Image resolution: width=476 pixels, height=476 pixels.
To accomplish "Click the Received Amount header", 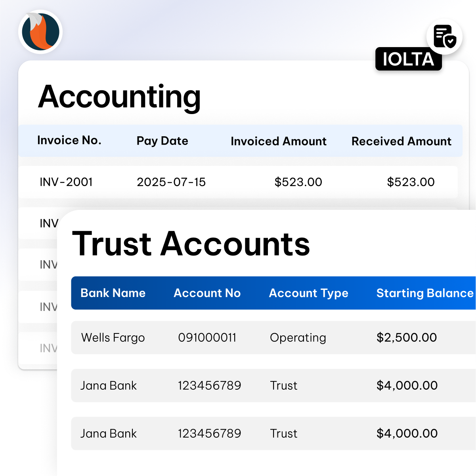I will coord(401,141).
